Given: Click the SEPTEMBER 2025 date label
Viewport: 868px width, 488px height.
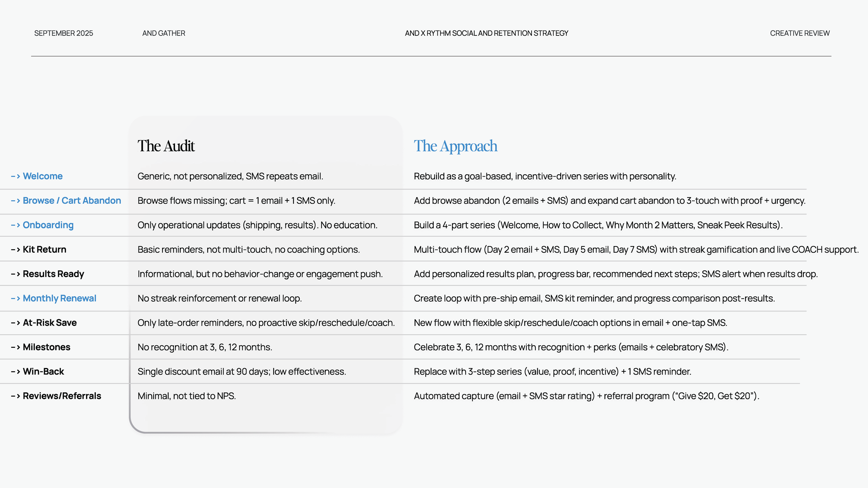Looking at the screenshot, I should tap(64, 33).
